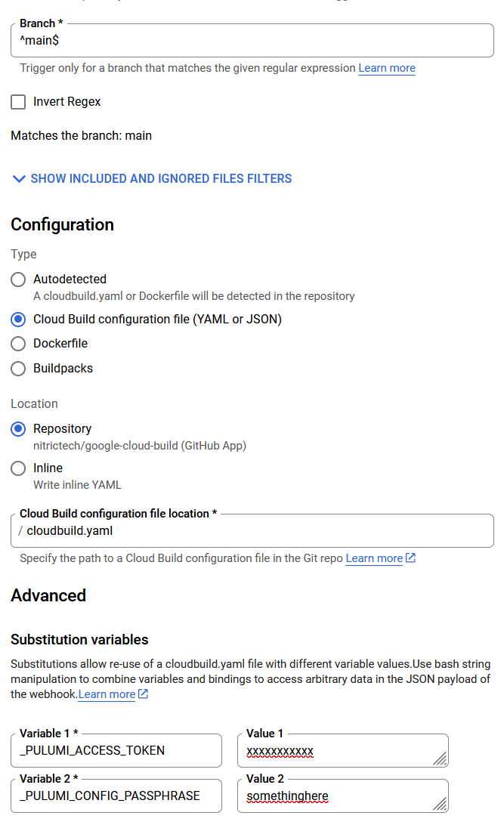Choose the Buildpacks configuration type

click(x=18, y=369)
